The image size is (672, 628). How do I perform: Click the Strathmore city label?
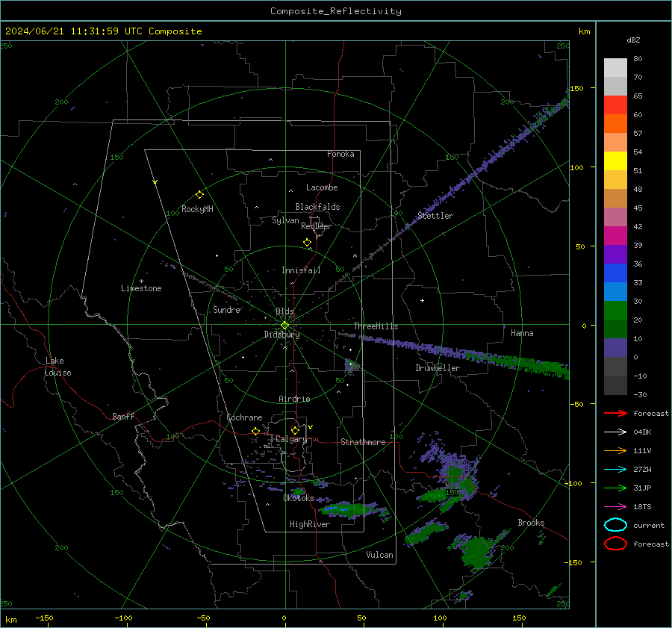363,442
